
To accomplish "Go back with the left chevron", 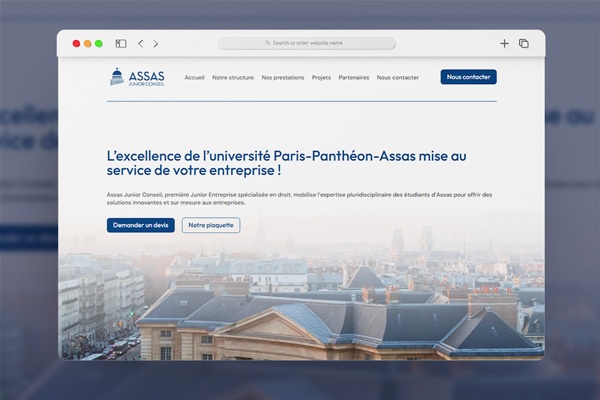I will pos(140,44).
